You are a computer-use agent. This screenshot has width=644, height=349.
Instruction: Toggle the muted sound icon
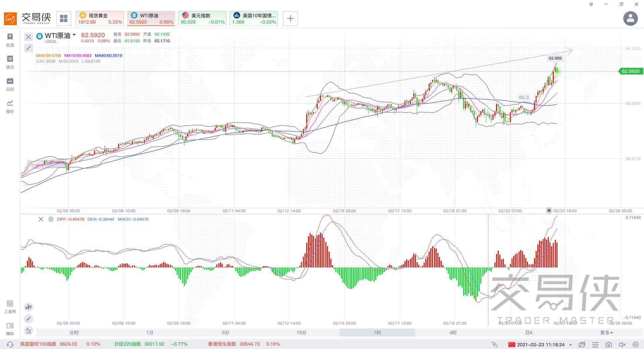coord(622,344)
